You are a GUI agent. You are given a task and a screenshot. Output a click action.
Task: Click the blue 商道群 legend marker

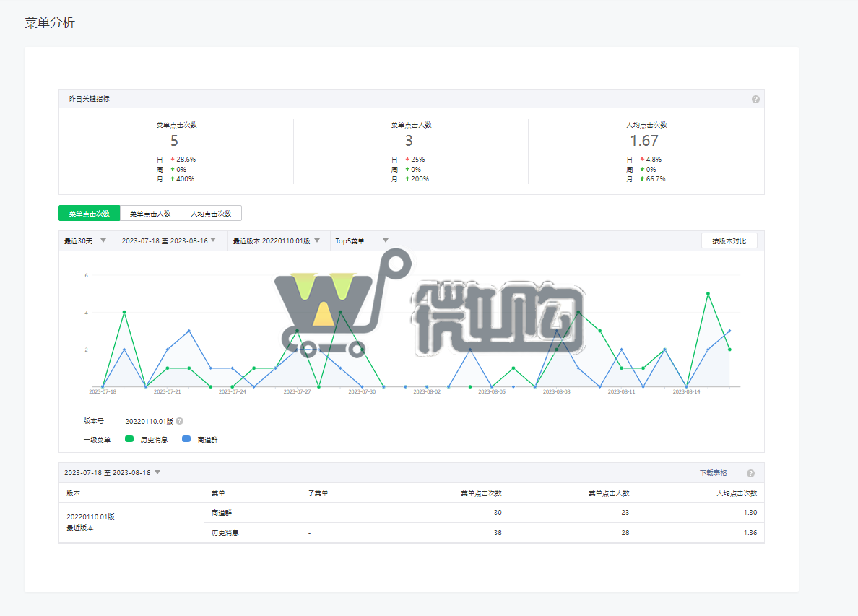(186, 439)
